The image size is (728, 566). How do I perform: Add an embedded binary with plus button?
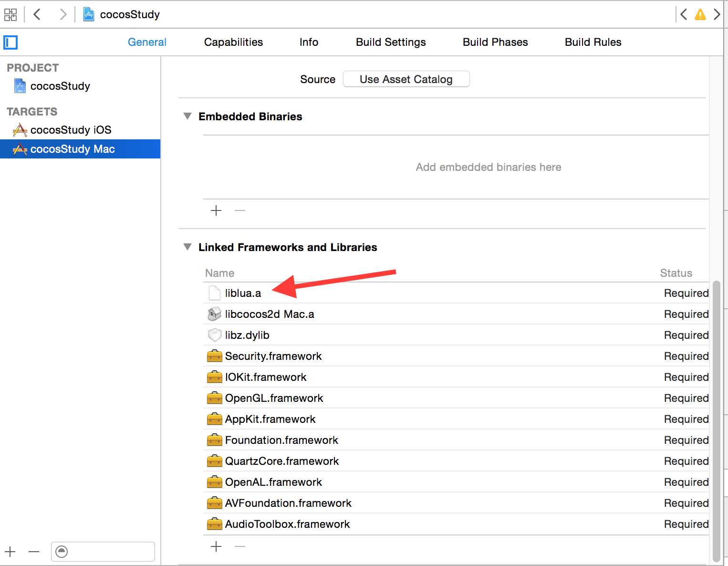(x=216, y=210)
